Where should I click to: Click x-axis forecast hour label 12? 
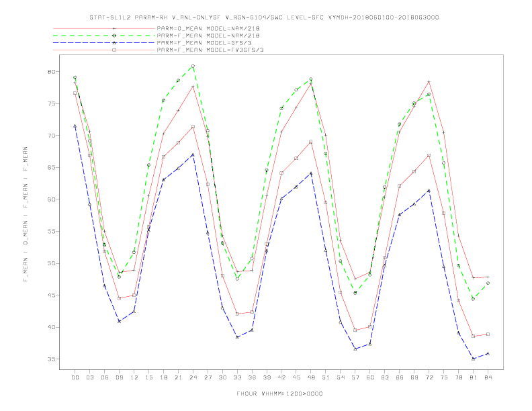[x=134, y=377]
